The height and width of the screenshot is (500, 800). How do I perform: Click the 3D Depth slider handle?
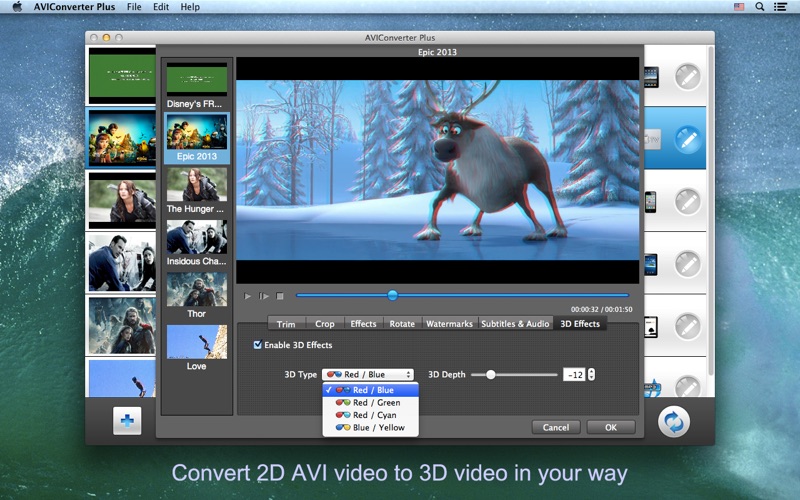pyautogui.click(x=490, y=374)
